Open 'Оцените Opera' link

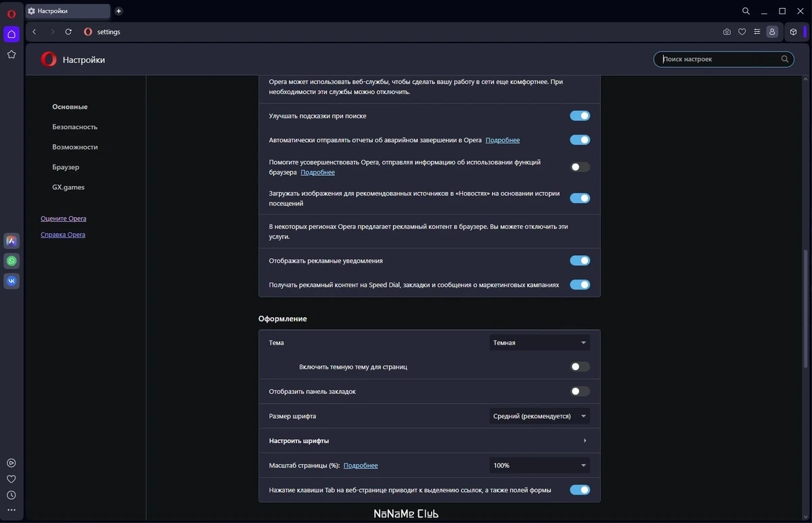click(64, 219)
